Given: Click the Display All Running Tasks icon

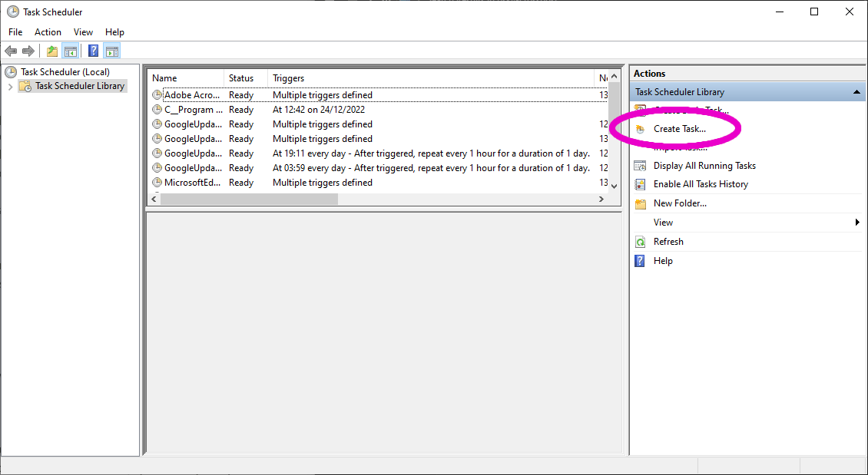Looking at the screenshot, I should [640, 166].
